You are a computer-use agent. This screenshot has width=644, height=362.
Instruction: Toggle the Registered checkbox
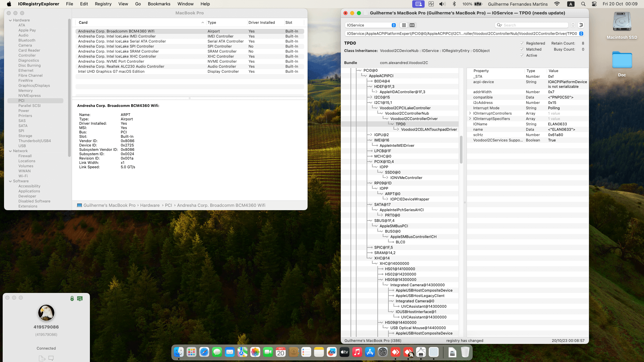point(522,43)
